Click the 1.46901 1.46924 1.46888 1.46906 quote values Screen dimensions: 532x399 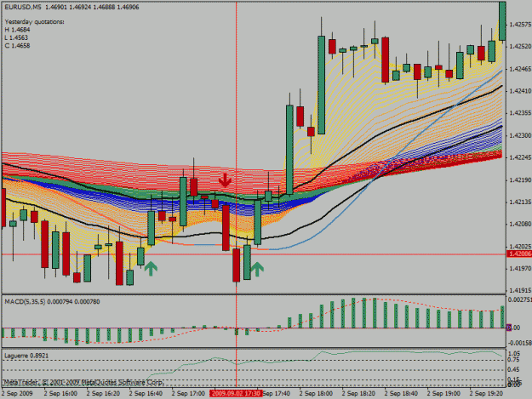(x=92, y=7)
